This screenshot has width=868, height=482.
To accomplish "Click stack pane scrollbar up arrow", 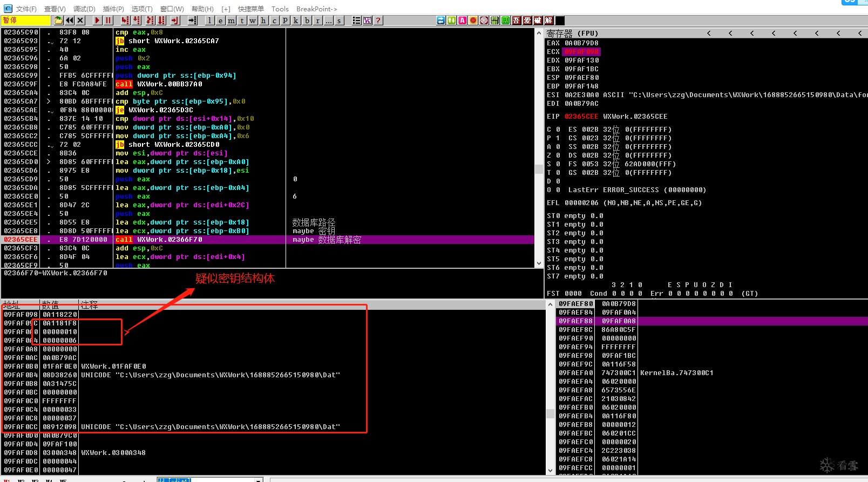I will click(550, 305).
